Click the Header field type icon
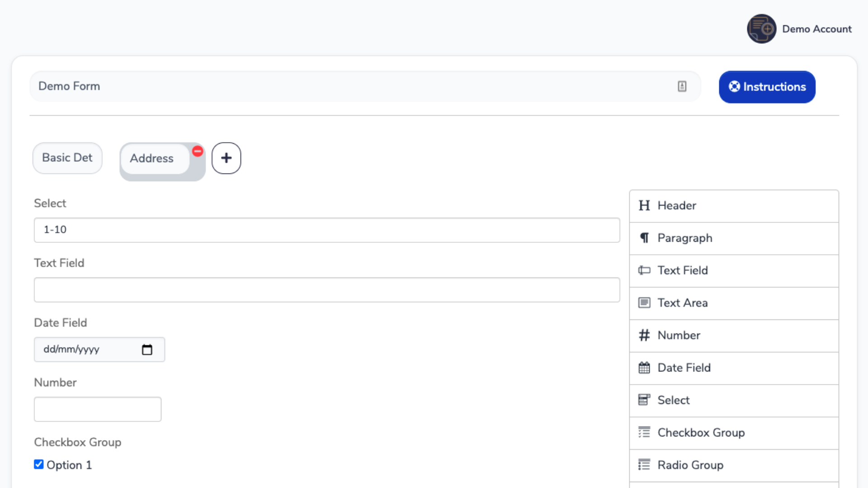Screen dimensions: 868x488 [644, 206]
